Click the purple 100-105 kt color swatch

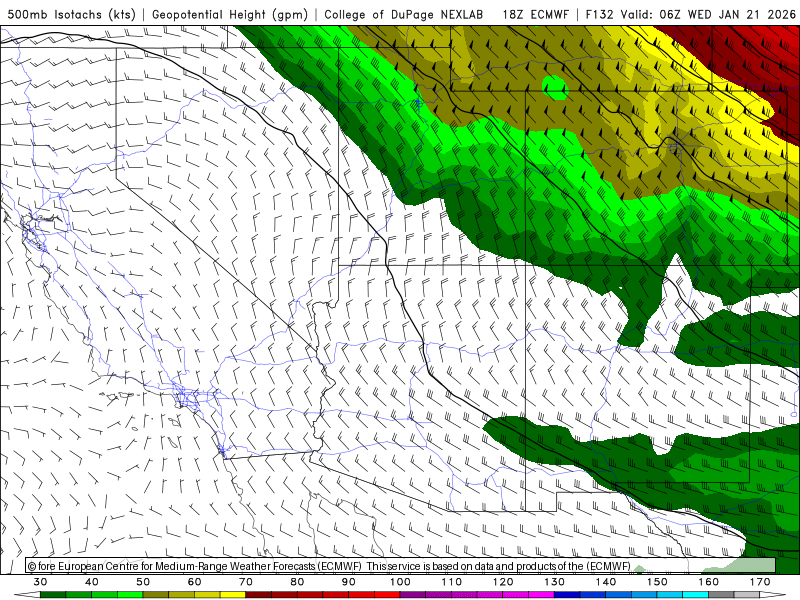[413, 594]
